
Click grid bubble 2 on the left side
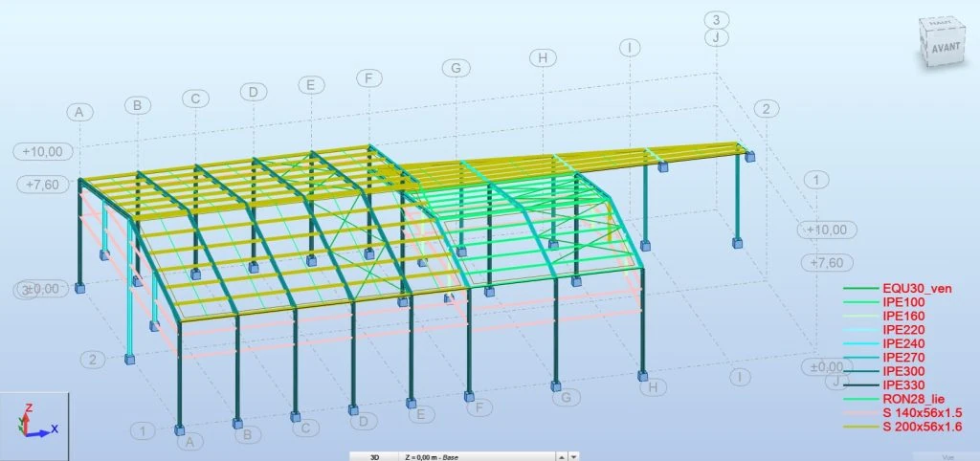tap(93, 360)
